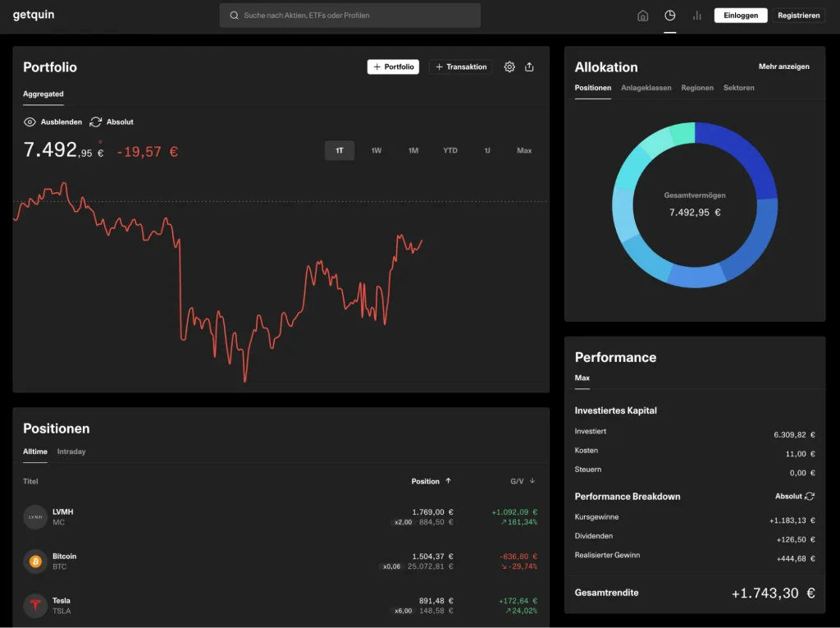Sort positions by Position column arrow
The width and height of the screenshot is (840, 628).
coord(448,481)
